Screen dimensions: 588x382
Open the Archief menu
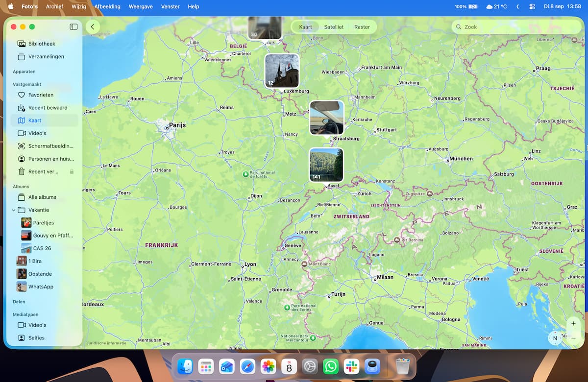point(54,7)
